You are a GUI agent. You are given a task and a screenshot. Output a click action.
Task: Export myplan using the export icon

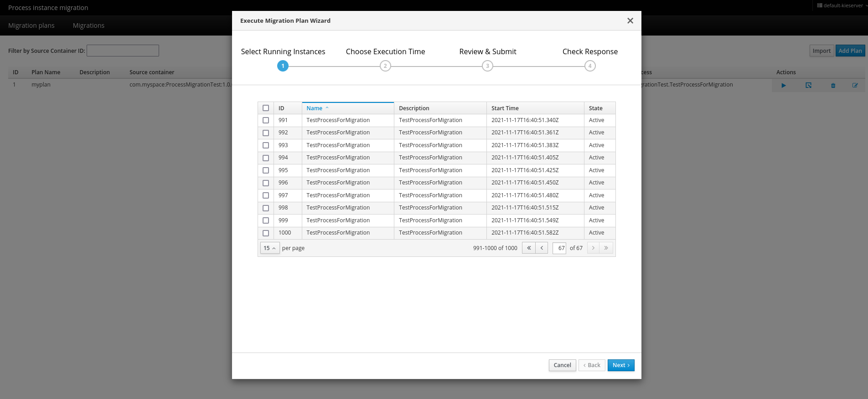808,85
